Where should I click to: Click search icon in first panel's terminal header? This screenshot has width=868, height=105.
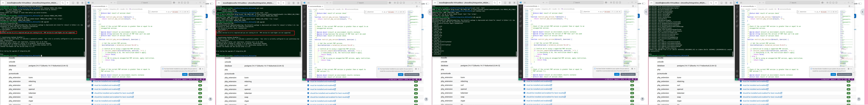63,3
